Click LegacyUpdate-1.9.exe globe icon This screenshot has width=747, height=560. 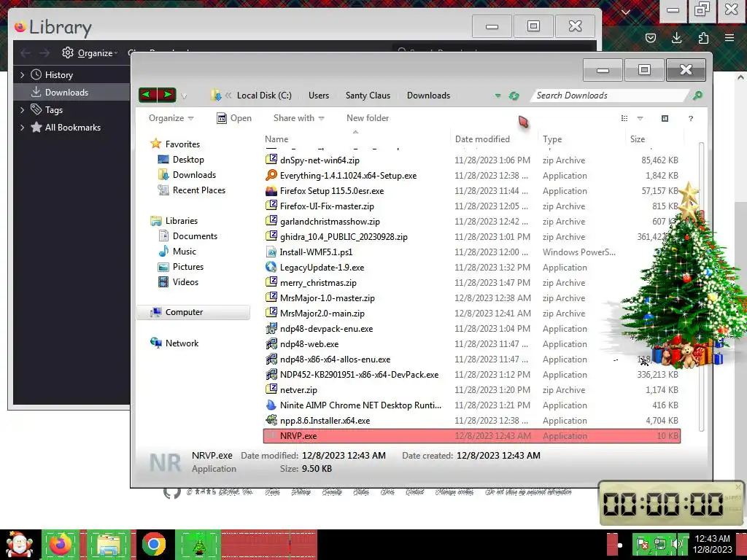point(271,267)
